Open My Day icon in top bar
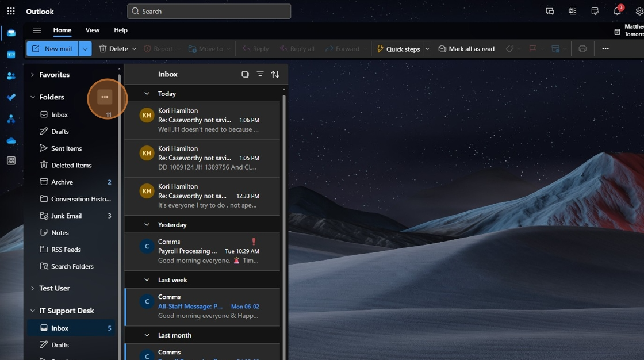Viewport: 644px width, 360px height. click(x=595, y=11)
